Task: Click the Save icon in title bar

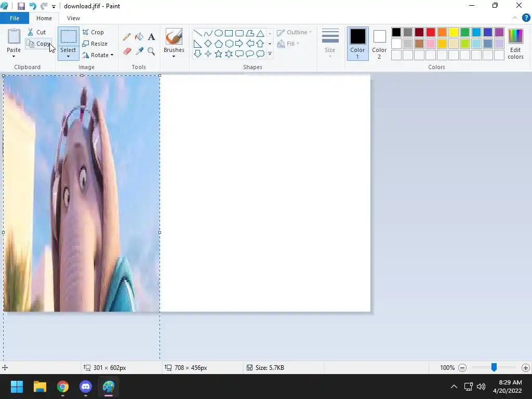Action: (21, 6)
